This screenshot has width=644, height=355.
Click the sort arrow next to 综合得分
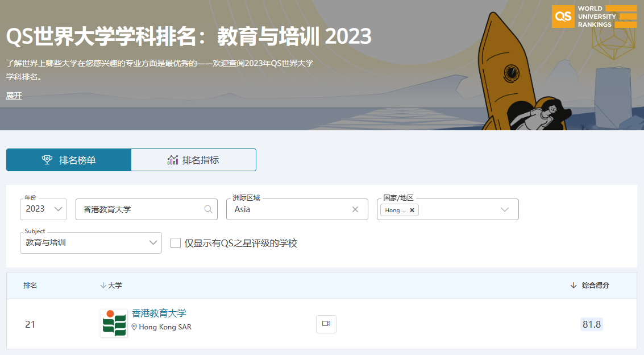click(x=573, y=286)
